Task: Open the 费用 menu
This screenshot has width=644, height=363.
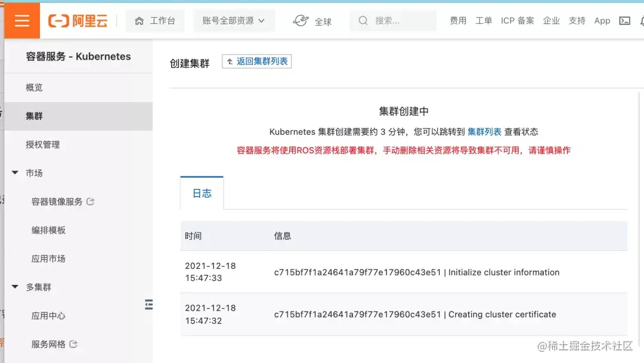Action: point(458,20)
